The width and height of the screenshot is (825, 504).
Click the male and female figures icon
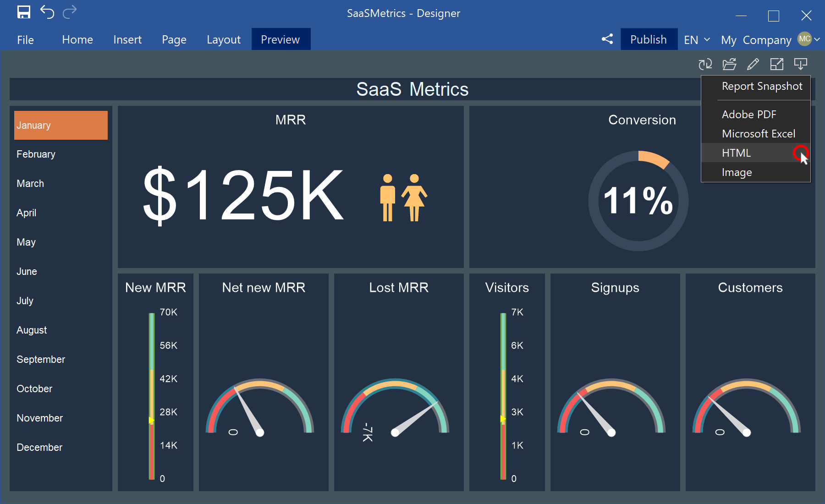[403, 197]
